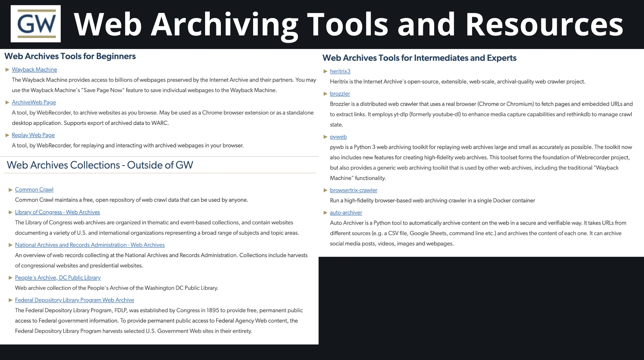Viewport: 644px width, 360px height.
Task: Click Web Archives Collections - Outside of GW heading
Action: (x=100, y=165)
